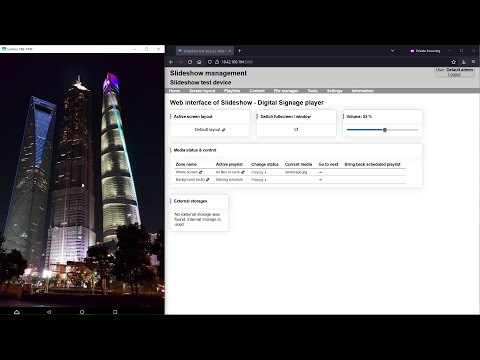The width and height of the screenshot is (480, 360).
Task: Open a new browser tab with plus
Action: 239,51
